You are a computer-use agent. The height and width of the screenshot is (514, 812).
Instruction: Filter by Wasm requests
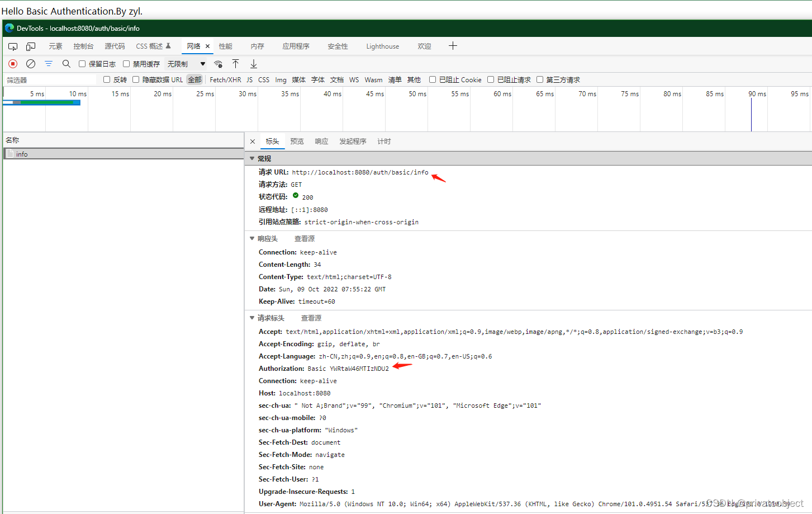tap(373, 80)
